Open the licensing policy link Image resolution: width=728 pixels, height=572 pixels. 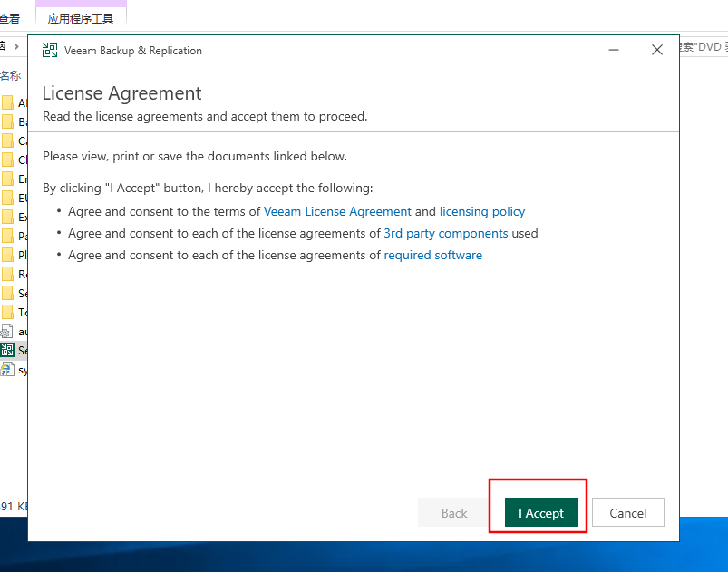(482, 212)
